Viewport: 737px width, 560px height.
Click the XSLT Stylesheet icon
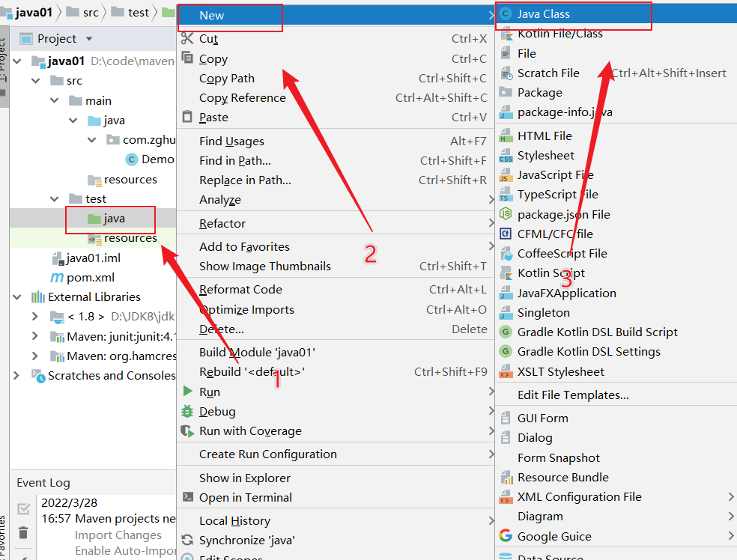pos(506,371)
